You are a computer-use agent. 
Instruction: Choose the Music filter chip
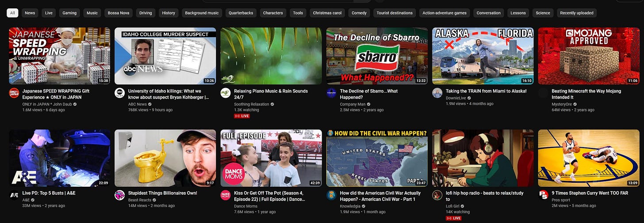92,13
